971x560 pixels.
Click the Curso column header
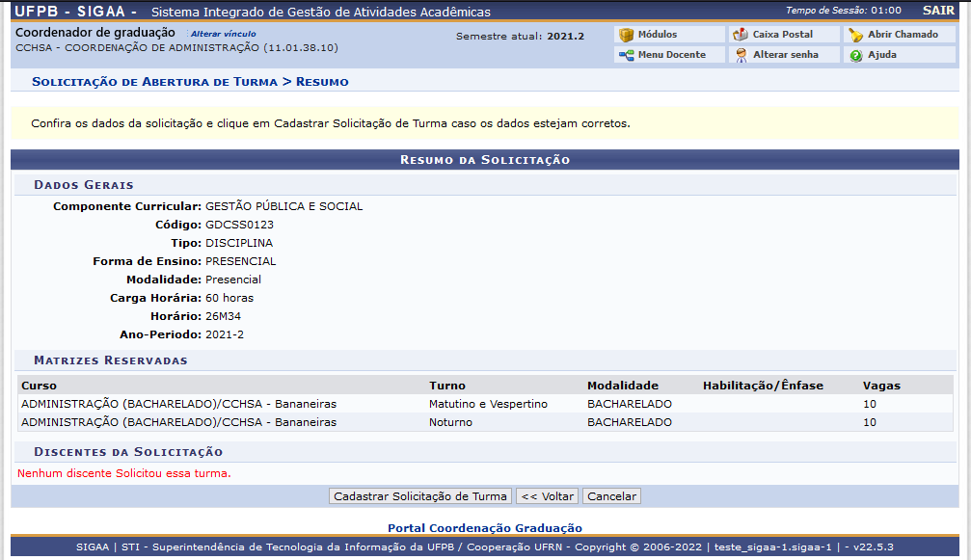click(39, 386)
